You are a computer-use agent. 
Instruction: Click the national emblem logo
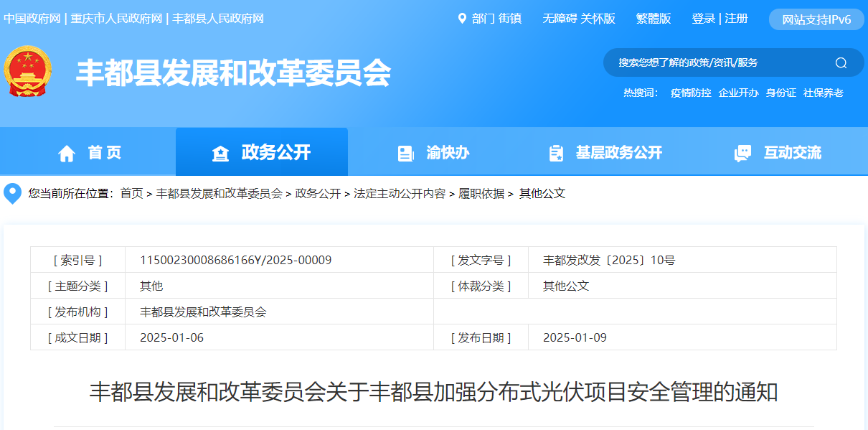[27, 71]
